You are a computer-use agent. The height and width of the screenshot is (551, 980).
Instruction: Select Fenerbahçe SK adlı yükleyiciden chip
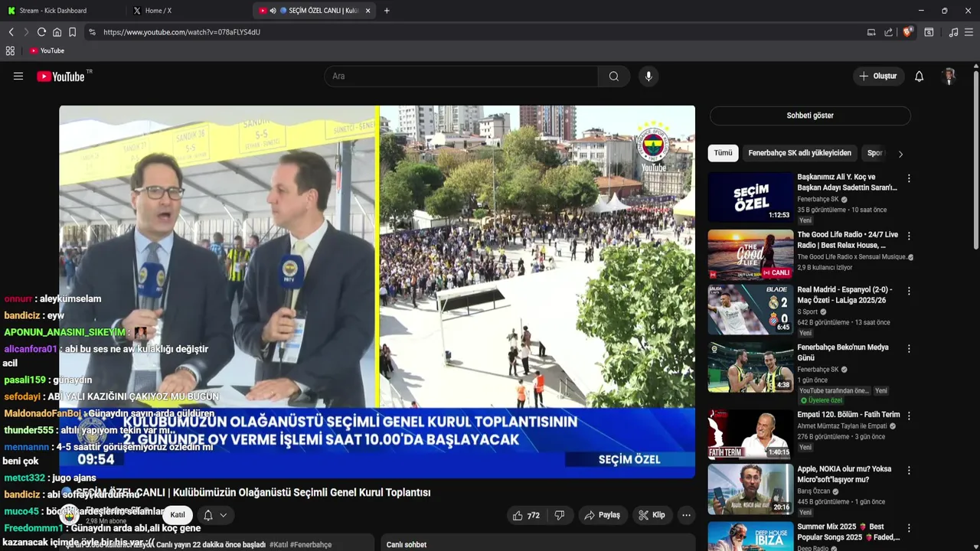click(x=799, y=153)
